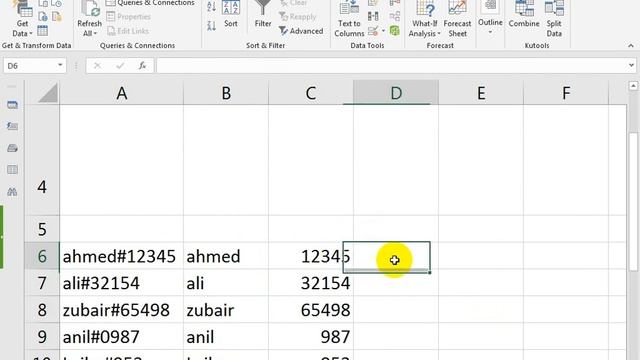Viewport: 640px width, 360px height.
Task: Click the Kutools Split Data button
Action: click(x=554, y=19)
